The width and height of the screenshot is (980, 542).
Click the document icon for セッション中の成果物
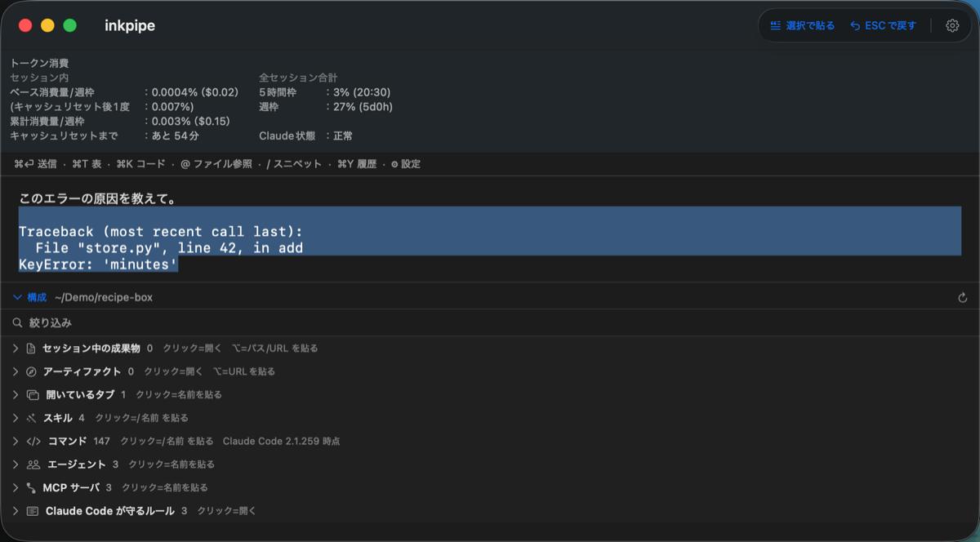tap(31, 349)
